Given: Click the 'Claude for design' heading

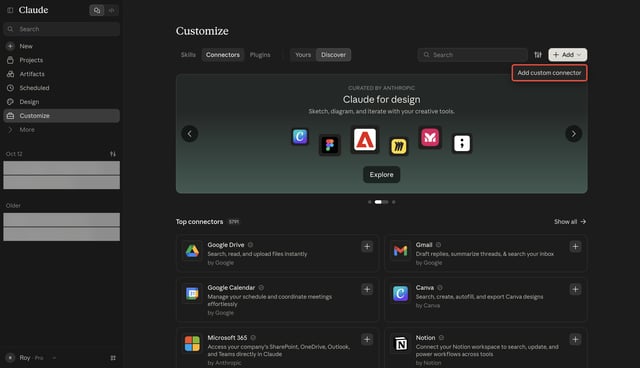Looking at the screenshot, I should tap(381, 100).
